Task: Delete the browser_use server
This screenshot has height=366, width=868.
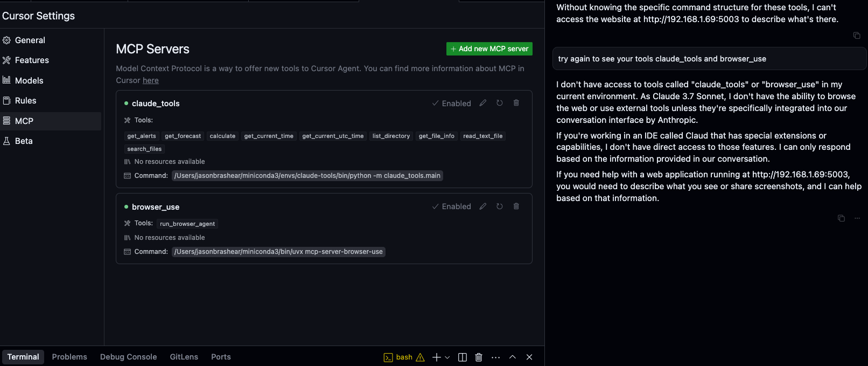Action: [x=516, y=206]
